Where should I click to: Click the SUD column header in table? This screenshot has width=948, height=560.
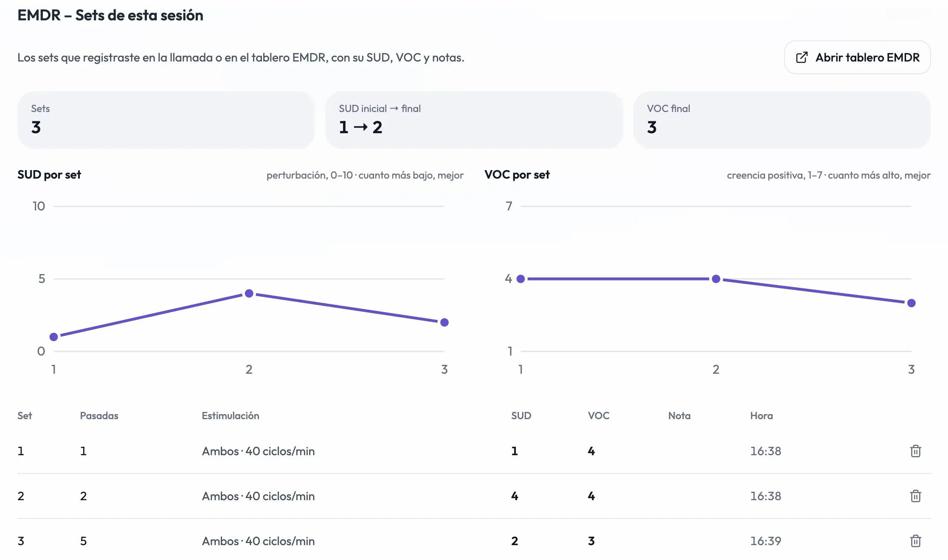[x=521, y=416]
